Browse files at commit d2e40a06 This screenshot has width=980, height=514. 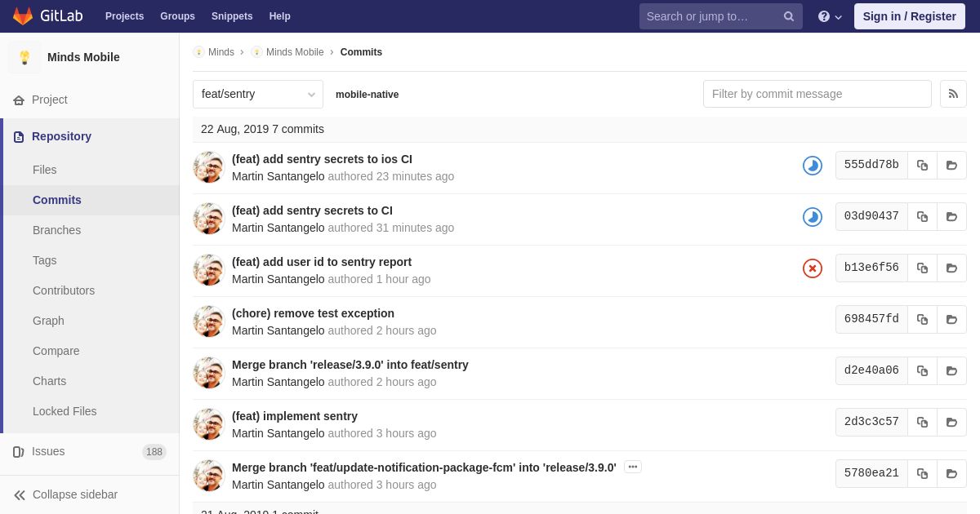tap(951, 370)
